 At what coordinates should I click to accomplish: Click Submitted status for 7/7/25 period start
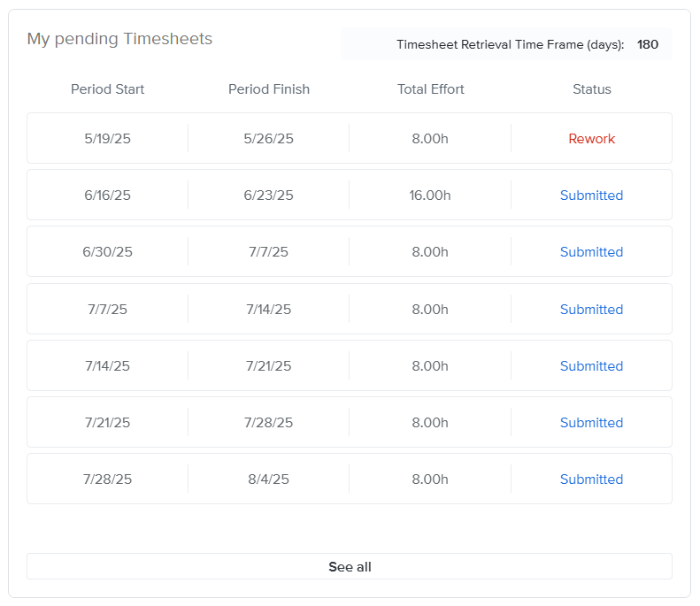click(x=591, y=310)
